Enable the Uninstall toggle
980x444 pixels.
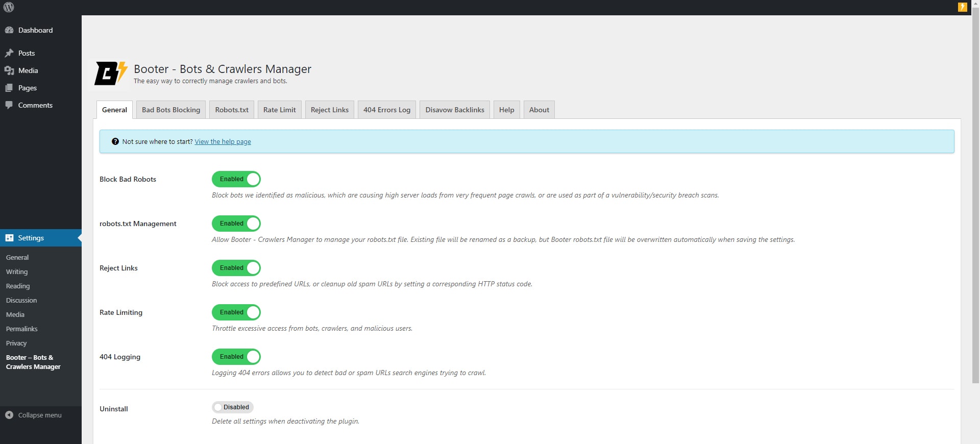pos(233,407)
